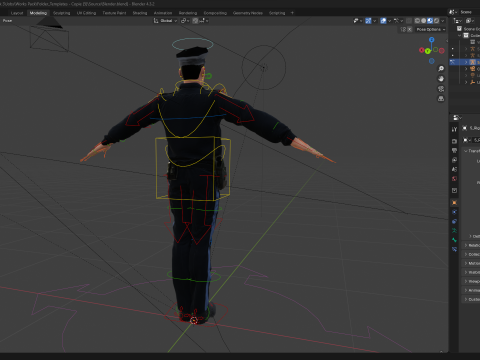Switch perspective/orthographic view icon
Screen dimensions: 480x360
click(441, 99)
